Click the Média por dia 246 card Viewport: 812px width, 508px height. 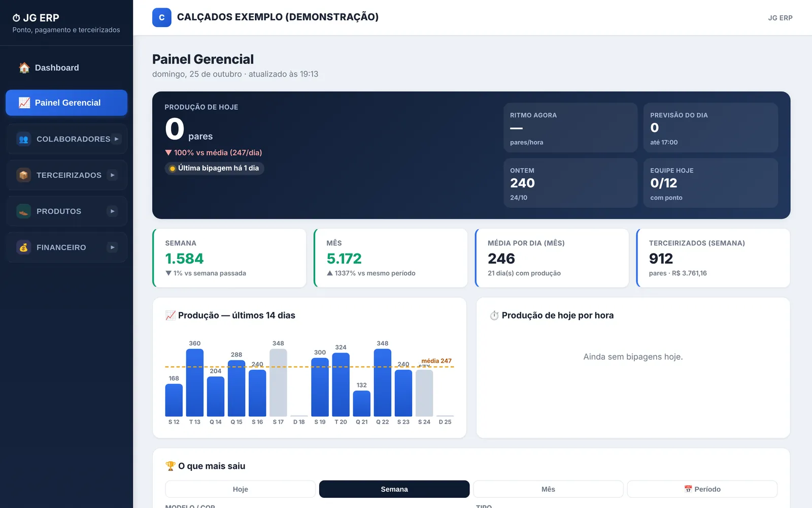(552, 258)
